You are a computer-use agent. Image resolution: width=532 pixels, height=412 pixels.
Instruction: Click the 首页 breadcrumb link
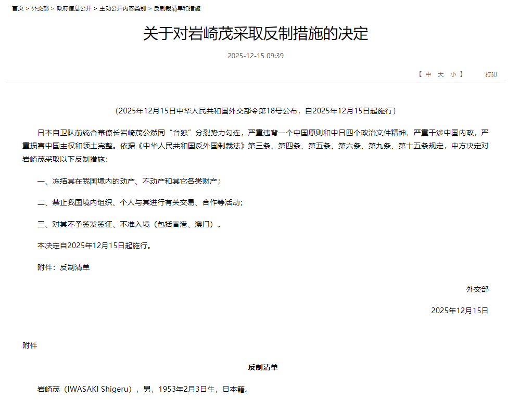(18, 8)
